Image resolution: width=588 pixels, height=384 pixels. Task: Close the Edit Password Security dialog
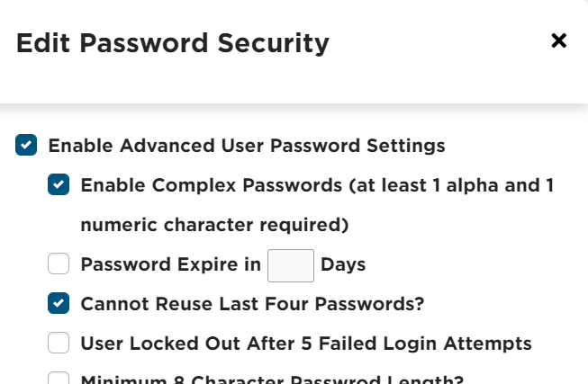pos(558,40)
